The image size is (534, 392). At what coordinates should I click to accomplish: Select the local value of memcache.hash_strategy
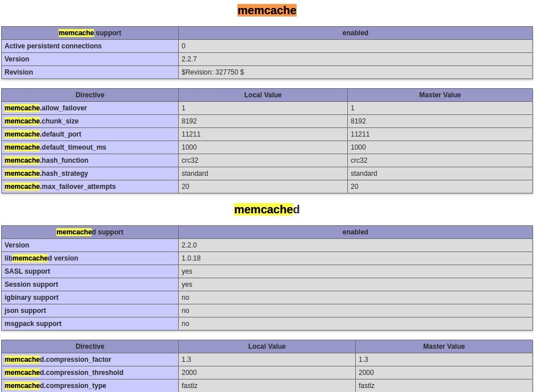(x=195, y=174)
